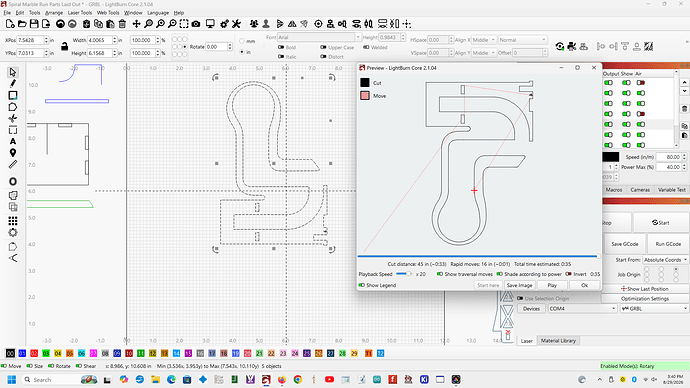Click the Open File folder icon
The width and height of the screenshot is (690, 388).
point(22,24)
